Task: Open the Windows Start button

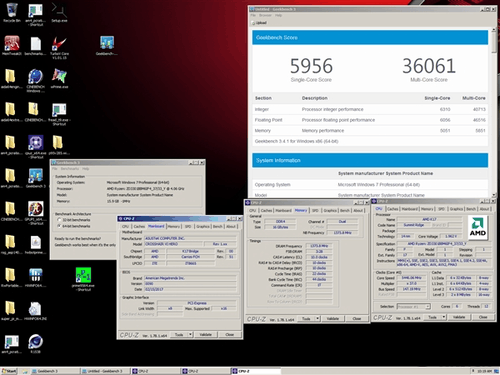Action: [x=9, y=371]
